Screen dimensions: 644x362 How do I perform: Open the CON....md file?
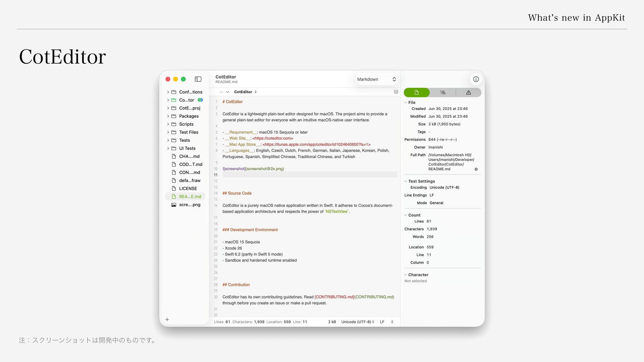[185, 172]
